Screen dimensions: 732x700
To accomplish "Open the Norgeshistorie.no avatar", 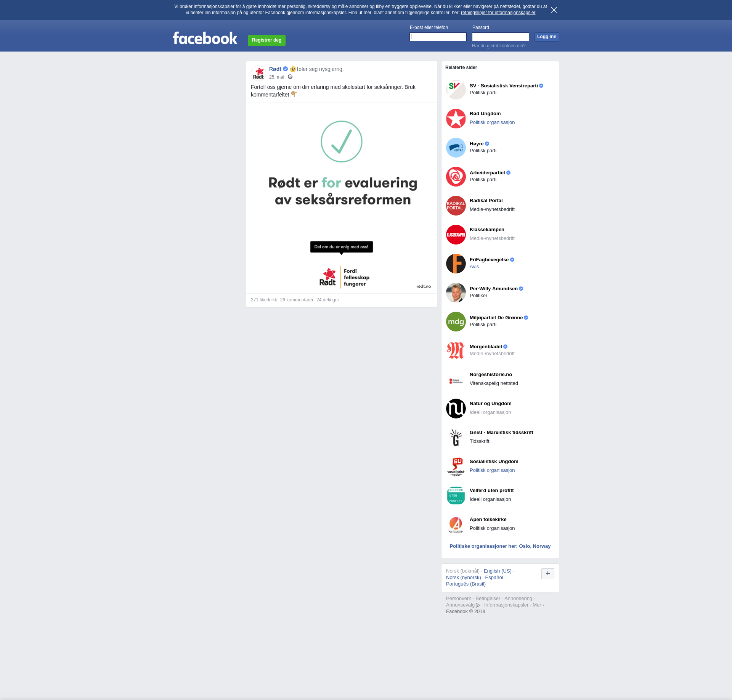I will pos(456,380).
